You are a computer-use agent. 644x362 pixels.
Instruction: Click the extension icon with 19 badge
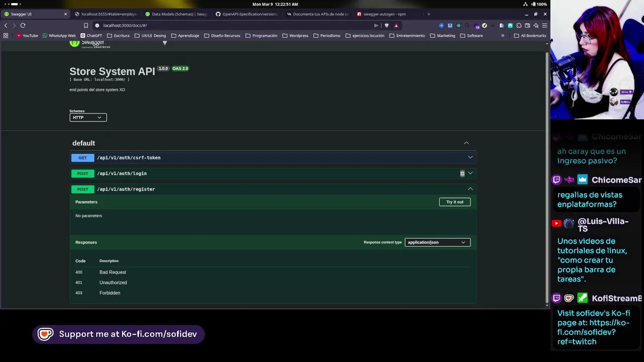[x=476, y=26]
